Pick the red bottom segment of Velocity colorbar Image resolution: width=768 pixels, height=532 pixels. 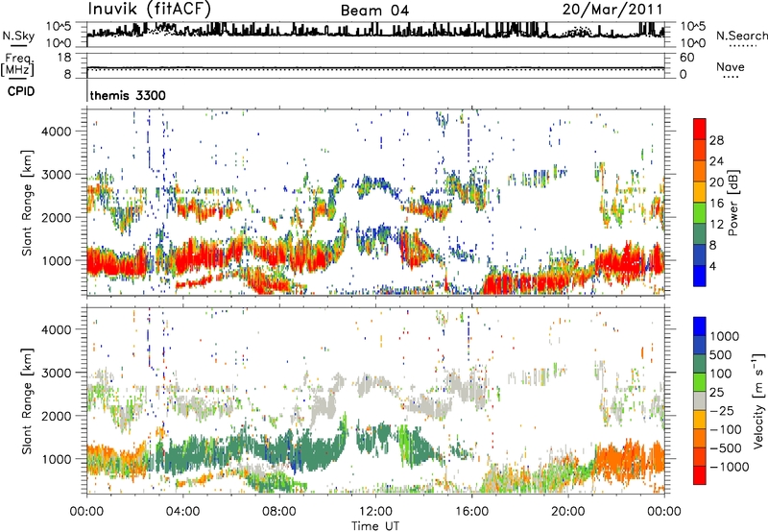pos(700,475)
